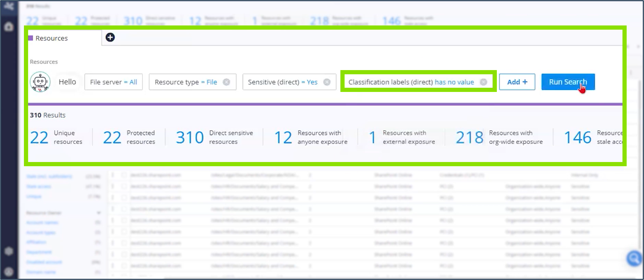Viewport: 644px width, 280px height.
Task: Remove the Classification labels filter via its x icon
Action: pyautogui.click(x=483, y=82)
